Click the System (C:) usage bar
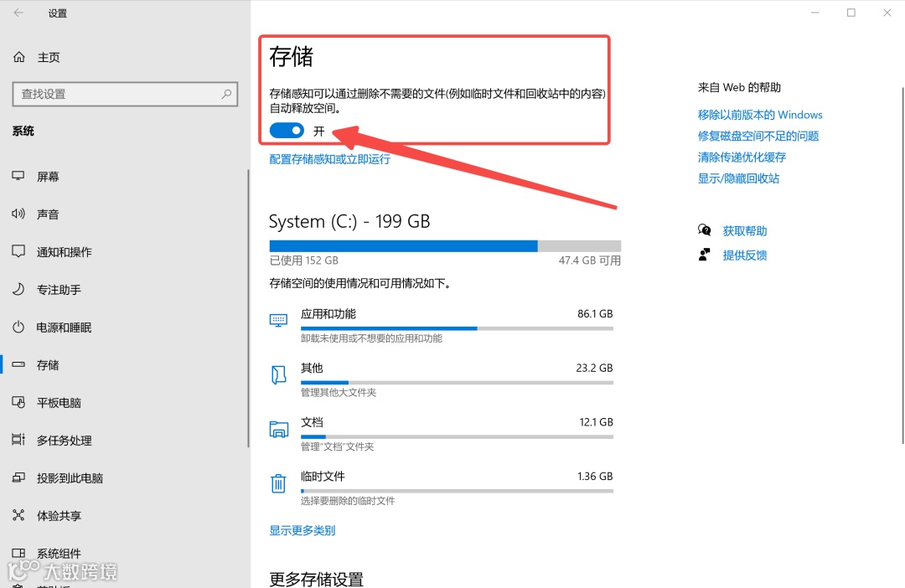 point(445,245)
